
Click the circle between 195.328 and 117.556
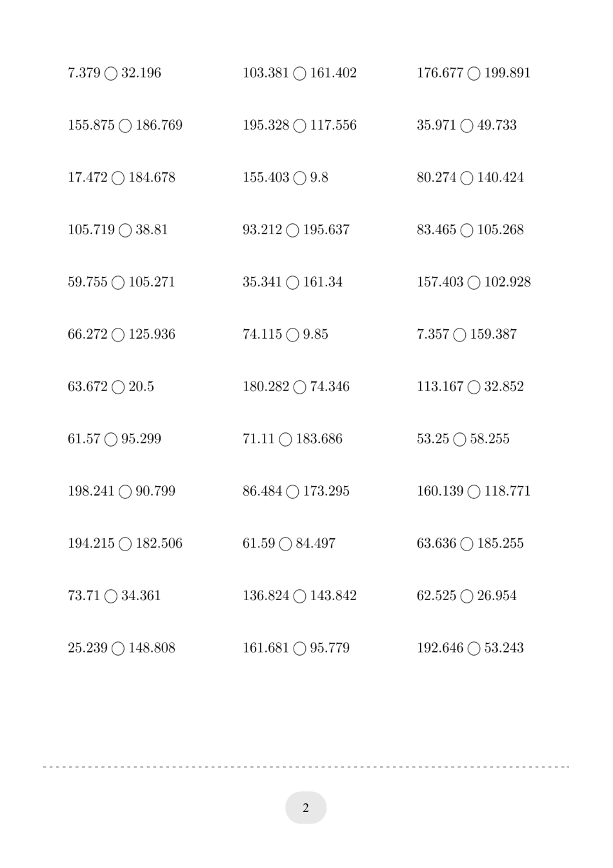tap(299, 126)
